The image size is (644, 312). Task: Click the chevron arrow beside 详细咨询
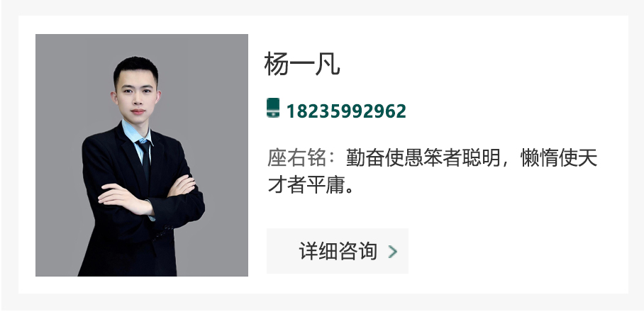point(393,252)
